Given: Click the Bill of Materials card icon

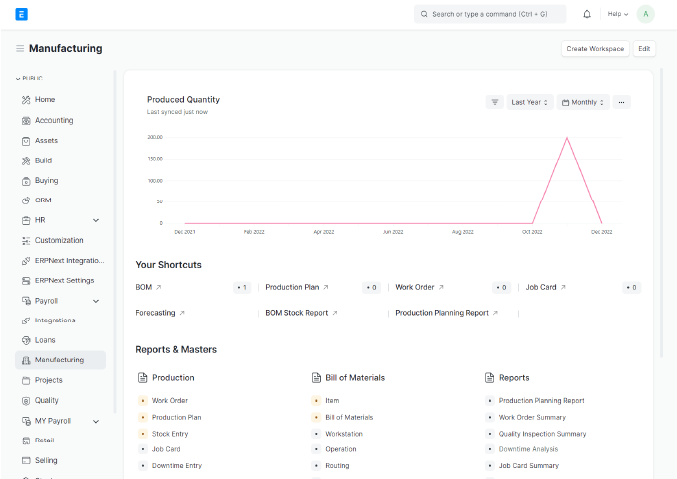Looking at the screenshot, I should [x=316, y=378].
